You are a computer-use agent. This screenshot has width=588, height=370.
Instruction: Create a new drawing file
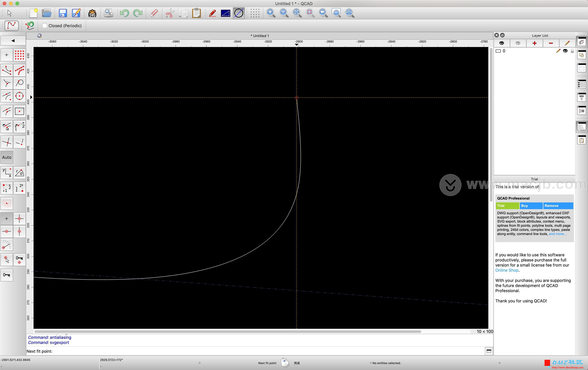click(x=33, y=13)
